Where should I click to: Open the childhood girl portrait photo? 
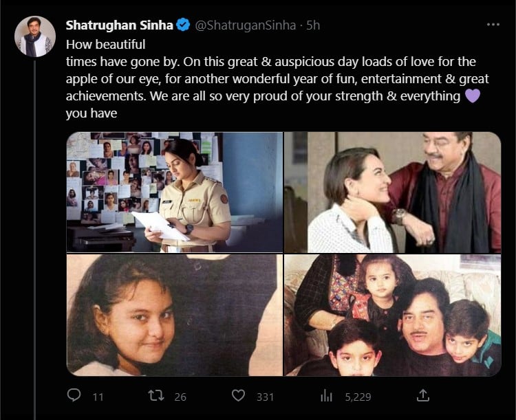coord(174,315)
